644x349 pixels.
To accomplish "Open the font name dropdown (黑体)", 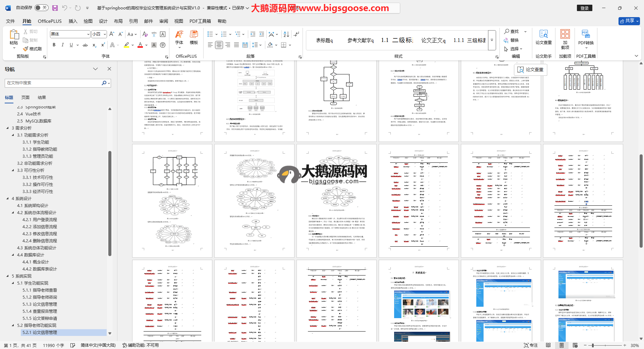I will point(88,34).
